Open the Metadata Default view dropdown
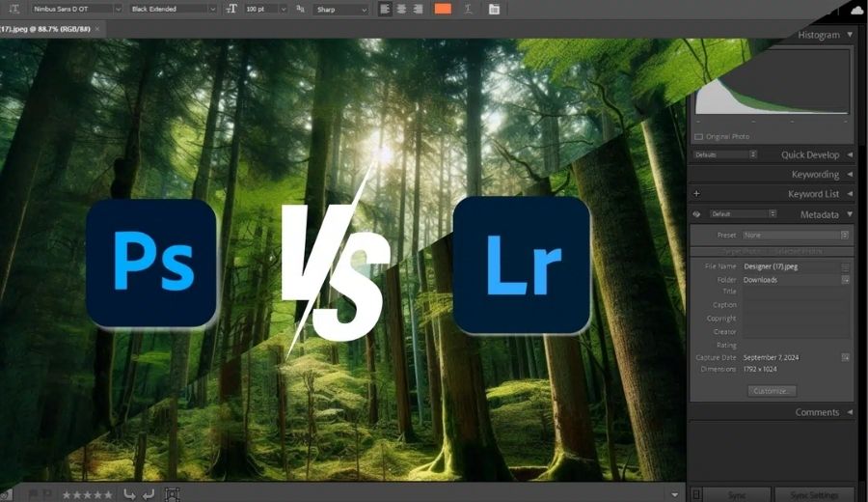Screen dimensions: 868x502 tap(743, 214)
